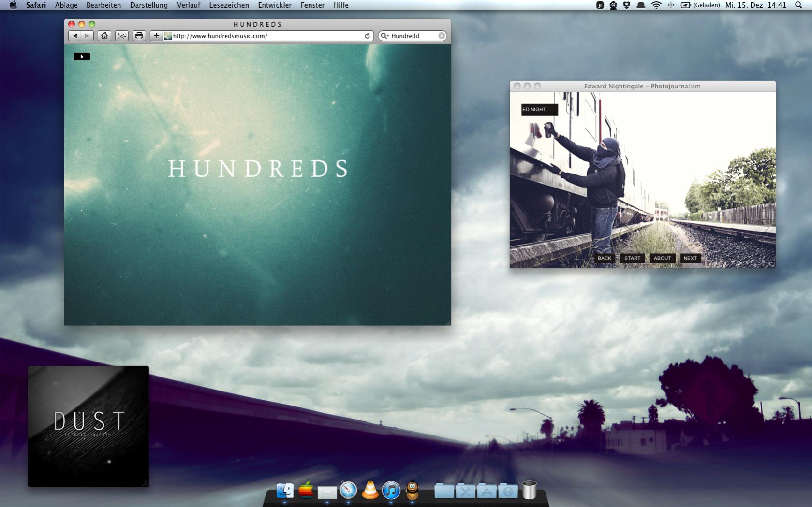Open iTunes from the dock
812x507 pixels.
391,491
